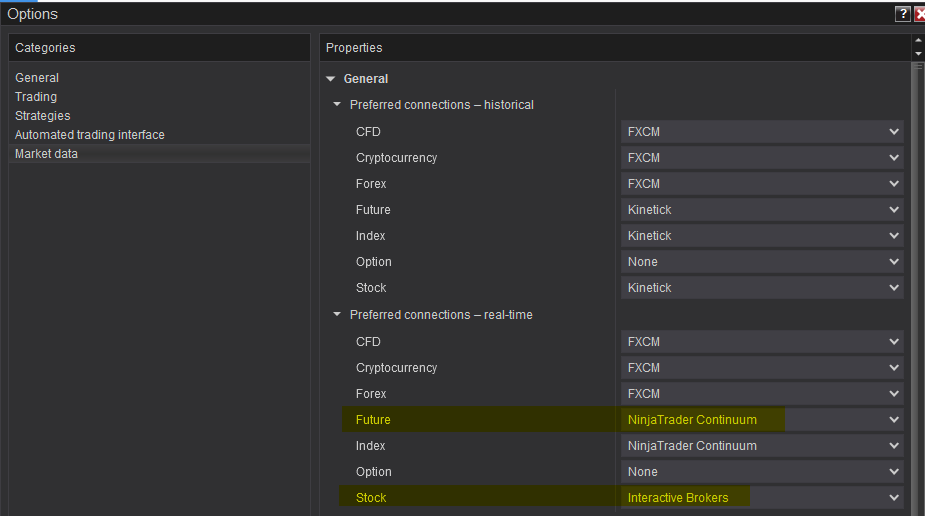
Task: Click the real-time Option label
Action: pyautogui.click(x=373, y=471)
